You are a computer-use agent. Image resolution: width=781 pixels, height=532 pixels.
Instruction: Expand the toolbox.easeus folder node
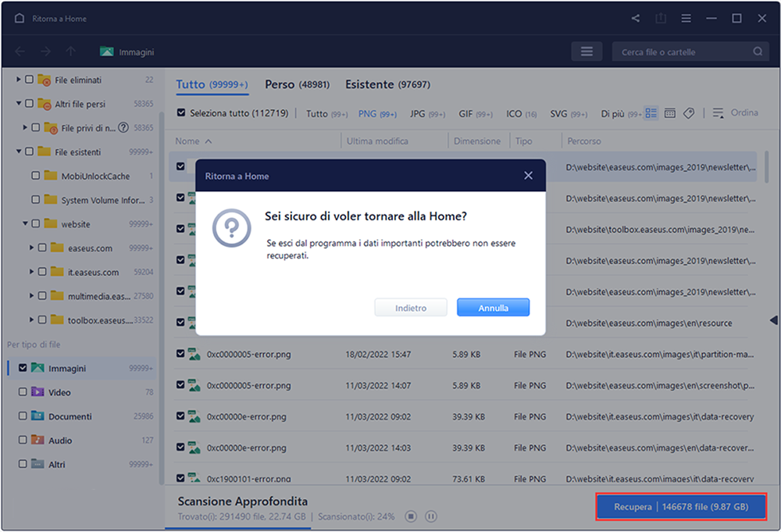click(31, 320)
